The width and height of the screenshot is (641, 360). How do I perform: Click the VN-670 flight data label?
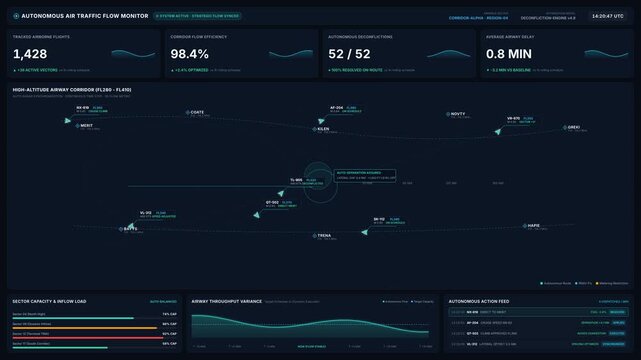(521, 120)
